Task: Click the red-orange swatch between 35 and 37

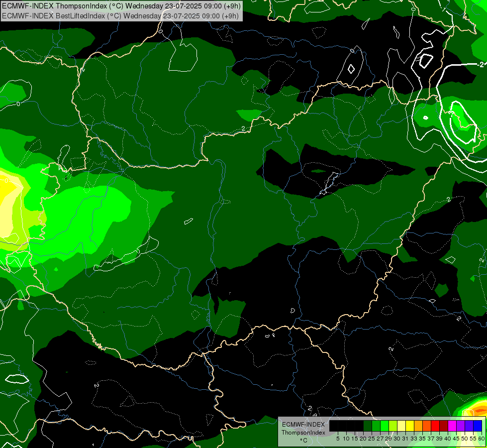Action: tap(427, 426)
